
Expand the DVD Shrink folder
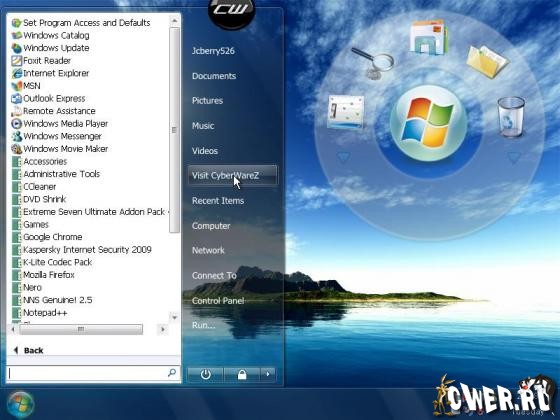click(x=39, y=199)
